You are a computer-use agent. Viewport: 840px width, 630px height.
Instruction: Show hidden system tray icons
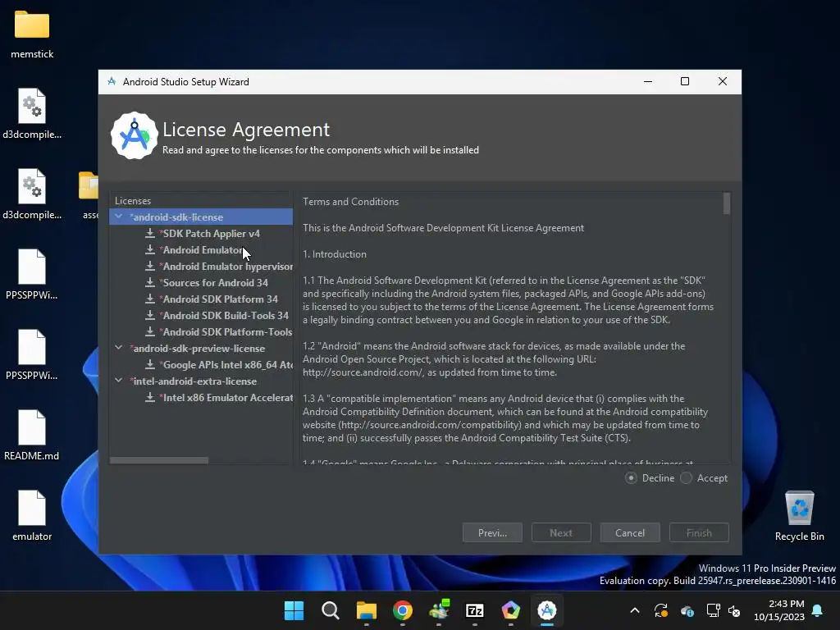pyautogui.click(x=634, y=610)
